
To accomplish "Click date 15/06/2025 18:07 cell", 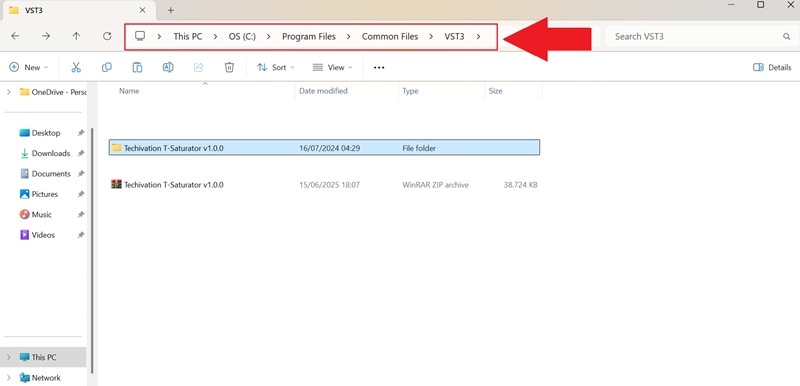I will 329,185.
